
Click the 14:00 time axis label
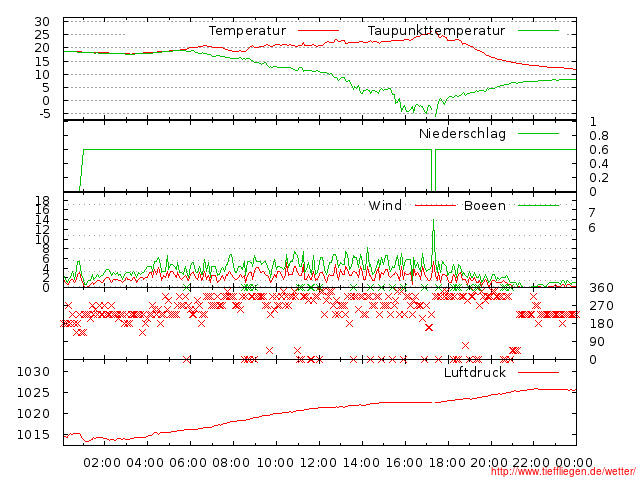tap(361, 463)
